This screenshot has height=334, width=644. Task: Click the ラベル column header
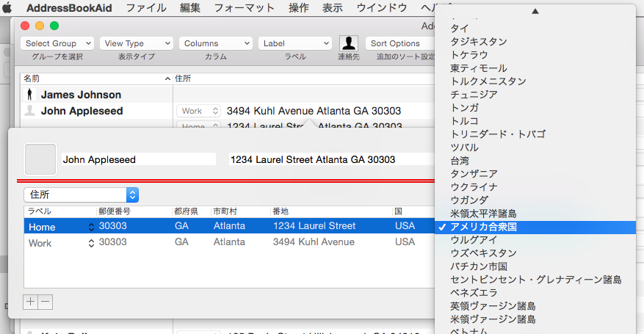(x=60, y=211)
